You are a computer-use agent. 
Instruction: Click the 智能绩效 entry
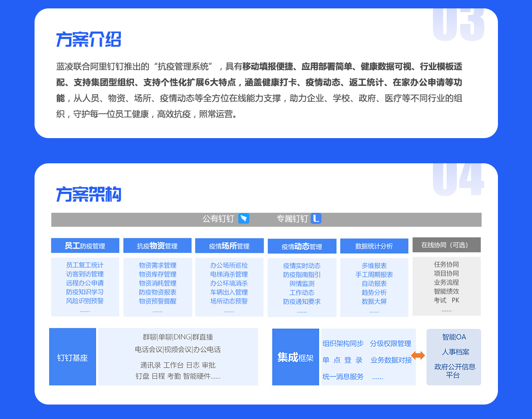(447, 292)
